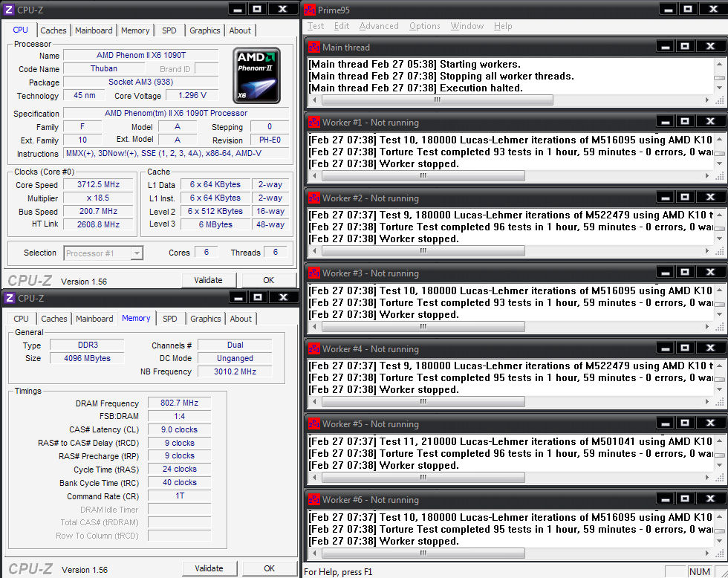Switch to SPD tab in upper CPU-Z window
This screenshot has height=578, width=728.
click(169, 30)
